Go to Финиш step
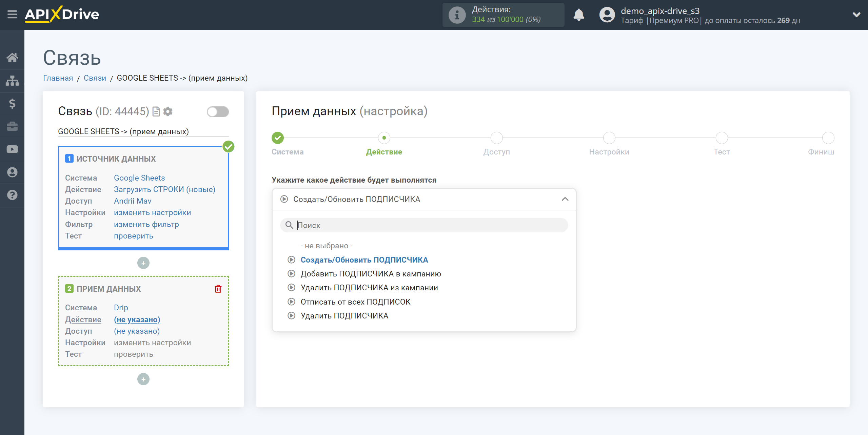Screen dimensions: 868x435 click(828, 138)
